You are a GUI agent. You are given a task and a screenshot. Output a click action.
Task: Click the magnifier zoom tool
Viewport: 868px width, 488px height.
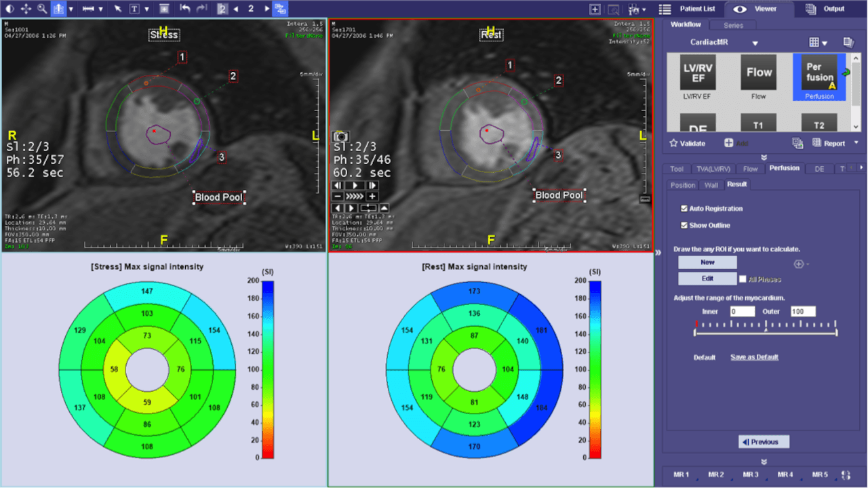point(42,9)
